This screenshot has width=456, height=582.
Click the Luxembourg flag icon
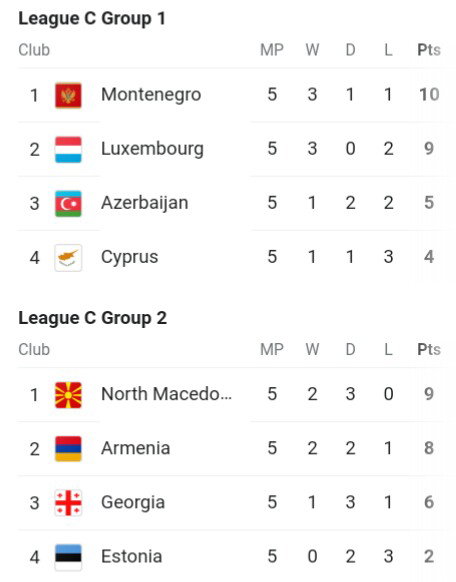(68, 150)
